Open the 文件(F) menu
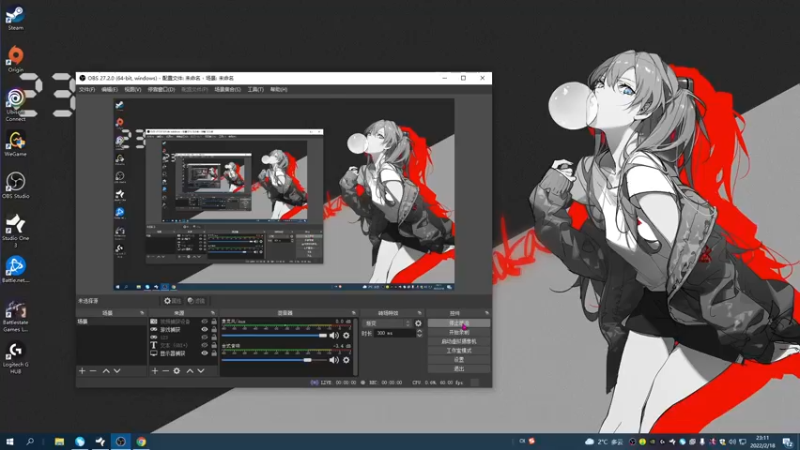 87,89
